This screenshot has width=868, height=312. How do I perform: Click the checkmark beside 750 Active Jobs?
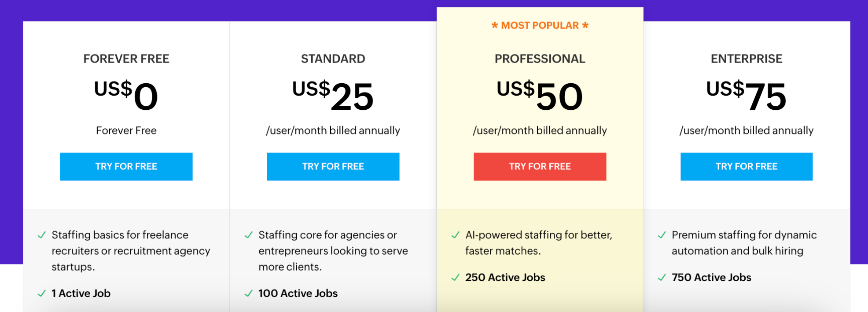coord(662,278)
